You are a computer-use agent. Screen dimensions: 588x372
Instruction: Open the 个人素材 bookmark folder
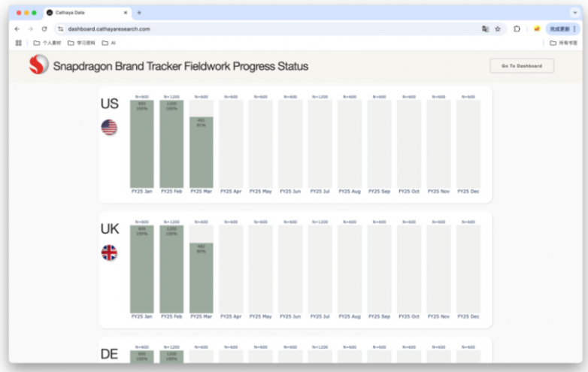point(47,43)
